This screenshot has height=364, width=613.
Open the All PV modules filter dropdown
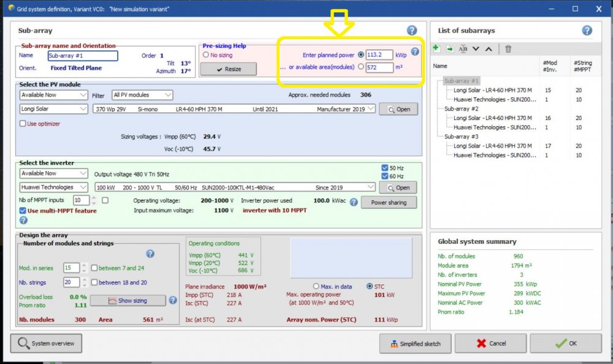[142, 95]
